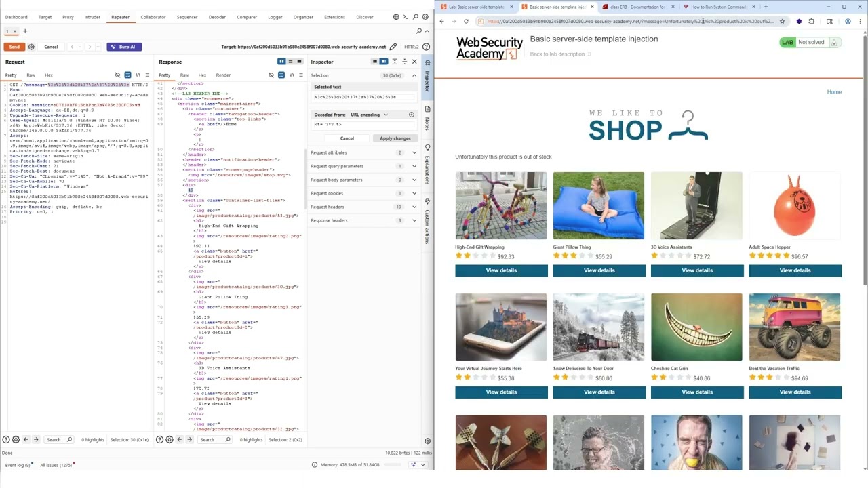The height and width of the screenshot is (488, 868).
Task: Switch to the Proxy tab
Action: coord(68,17)
